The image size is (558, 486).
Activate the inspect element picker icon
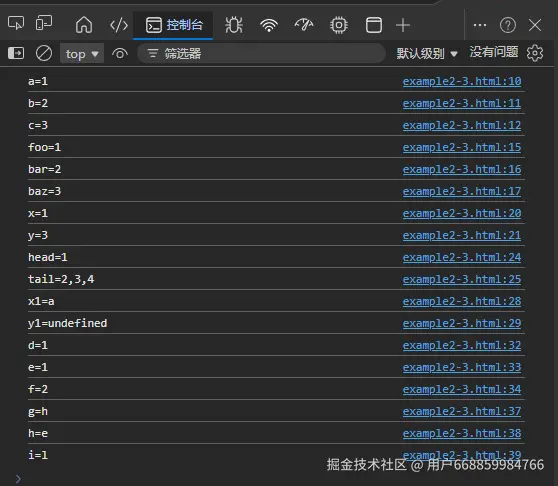[16, 24]
